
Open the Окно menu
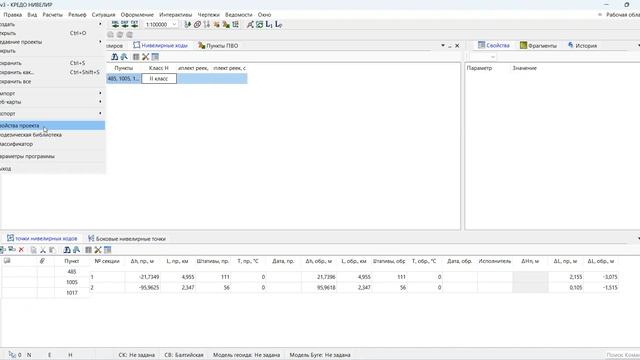[264, 15]
